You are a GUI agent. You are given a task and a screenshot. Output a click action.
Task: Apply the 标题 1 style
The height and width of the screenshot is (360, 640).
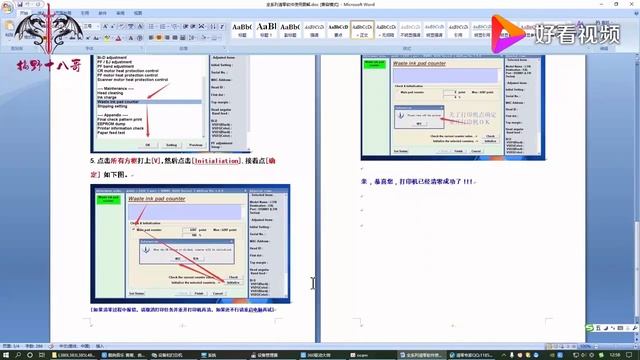(266, 30)
